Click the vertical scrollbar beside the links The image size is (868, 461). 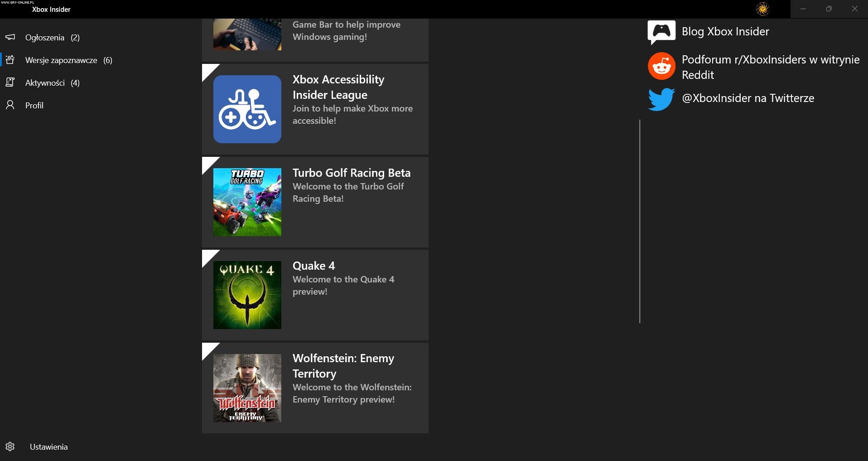640,221
